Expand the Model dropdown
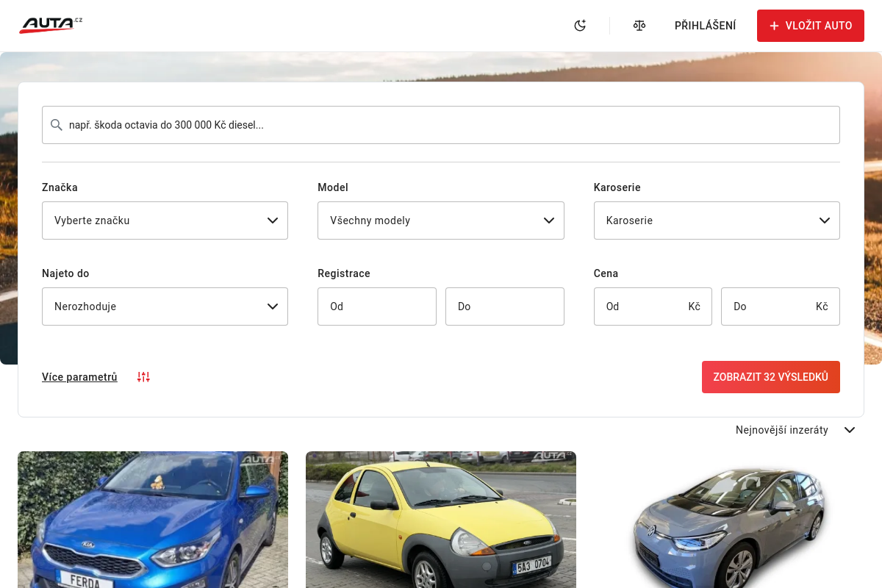 click(x=440, y=220)
